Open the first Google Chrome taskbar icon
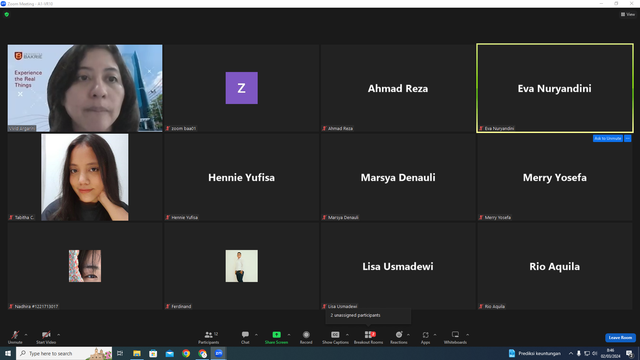The height and width of the screenshot is (360, 640). point(186,353)
